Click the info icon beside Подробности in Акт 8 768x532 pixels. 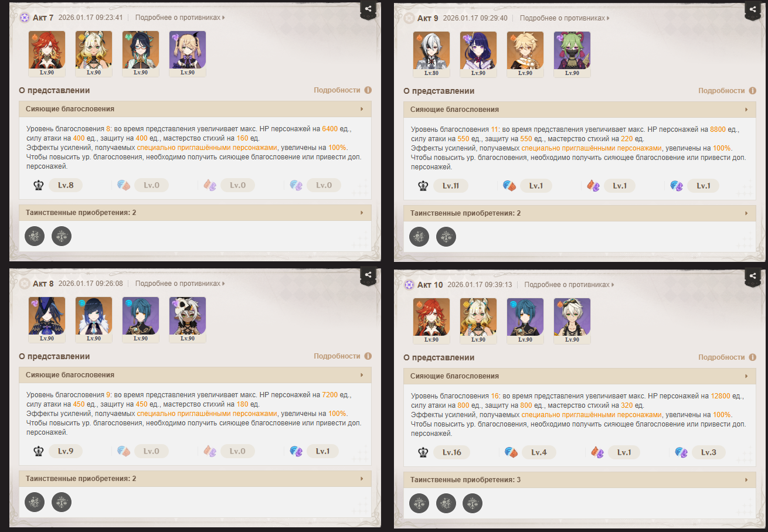point(368,356)
